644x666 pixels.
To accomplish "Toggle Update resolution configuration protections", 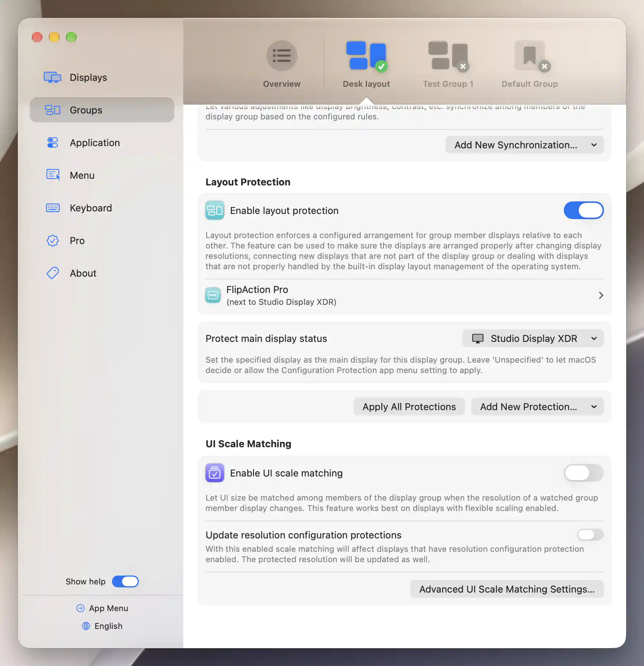I will click(x=590, y=535).
